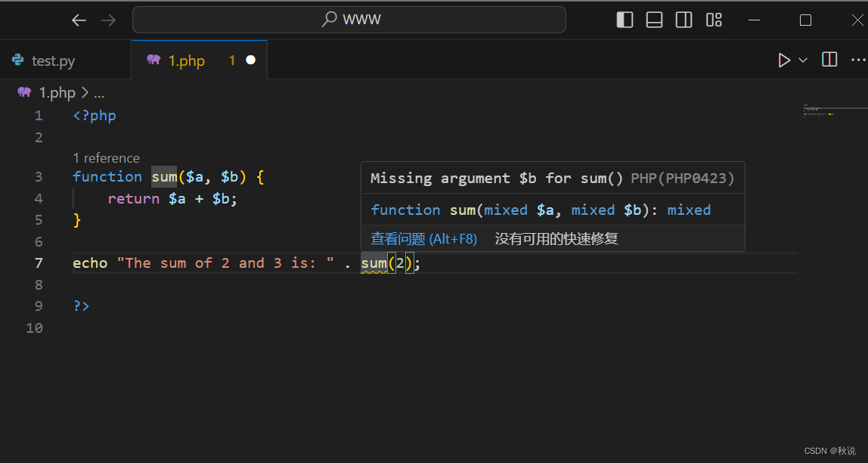Click the closing brace on line 5
Image resolution: width=868 pixels, height=463 pixels.
[x=77, y=220]
